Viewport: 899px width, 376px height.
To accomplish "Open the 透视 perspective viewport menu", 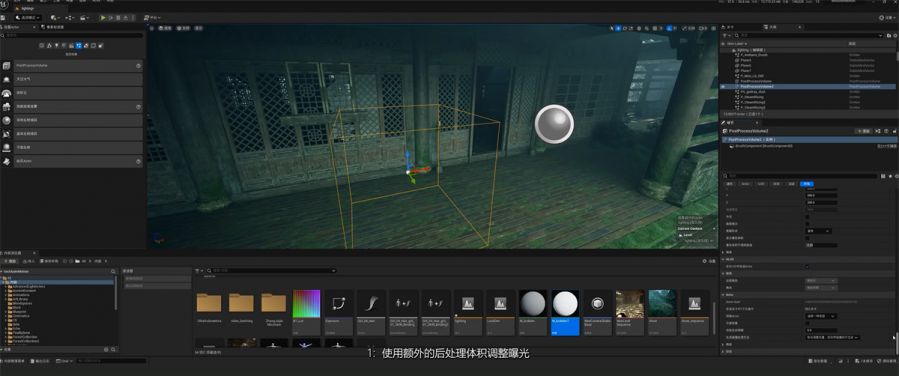I will [165, 28].
